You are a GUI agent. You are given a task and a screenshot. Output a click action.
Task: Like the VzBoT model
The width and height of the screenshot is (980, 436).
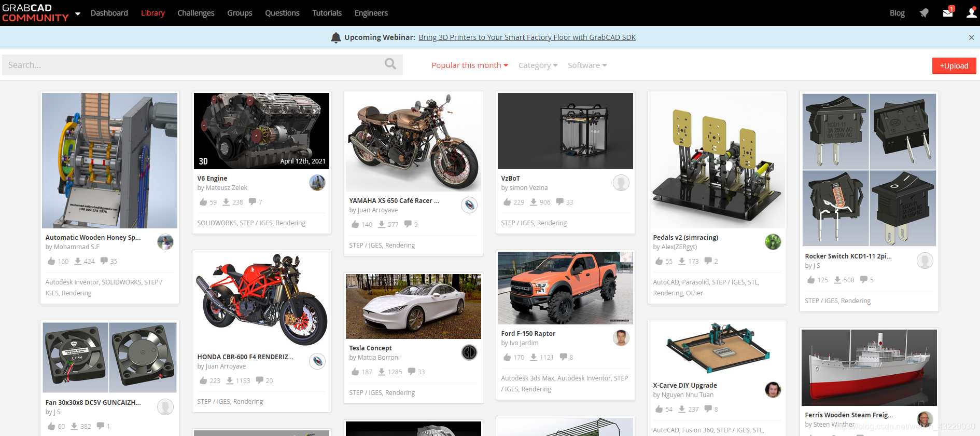coord(507,201)
